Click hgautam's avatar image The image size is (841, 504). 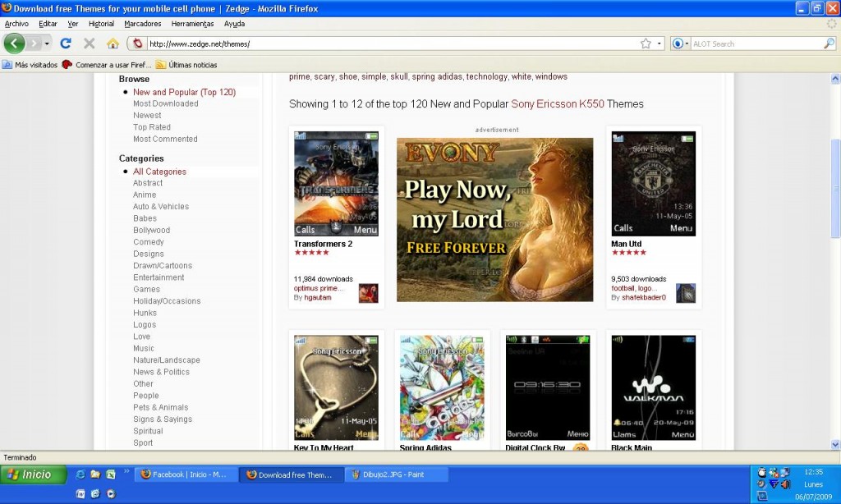[369, 293]
